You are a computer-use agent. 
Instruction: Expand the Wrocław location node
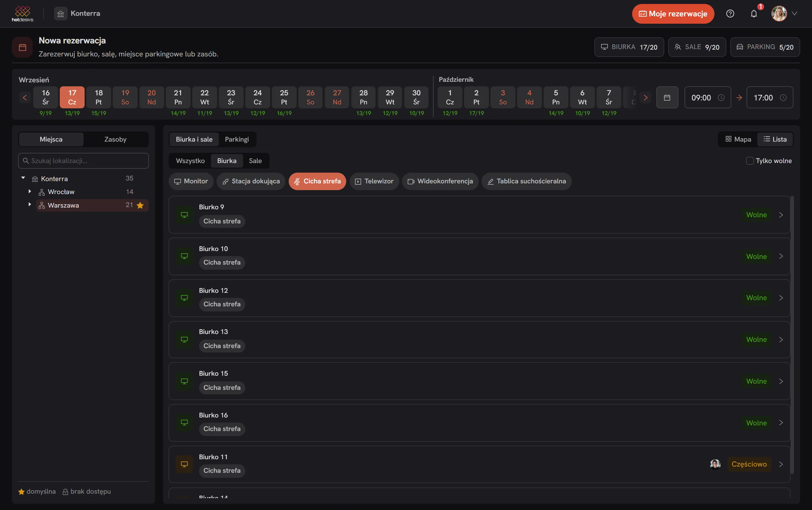pos(30,191)
